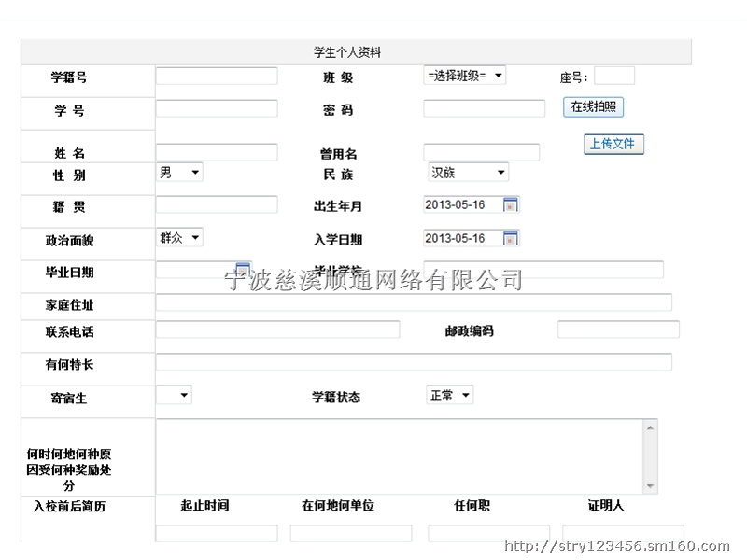Open calendar icon beside 毕业日期 field

[243, 269]
